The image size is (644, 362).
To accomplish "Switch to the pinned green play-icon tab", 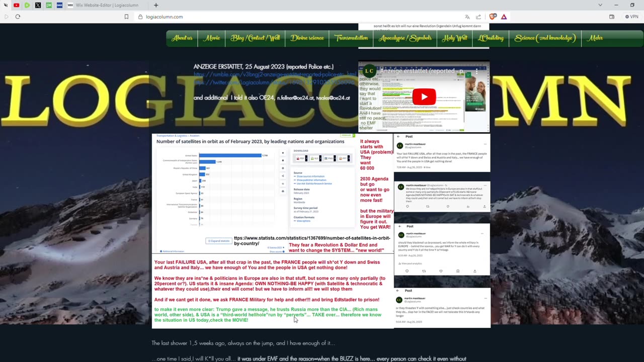I will coord(27,5).
